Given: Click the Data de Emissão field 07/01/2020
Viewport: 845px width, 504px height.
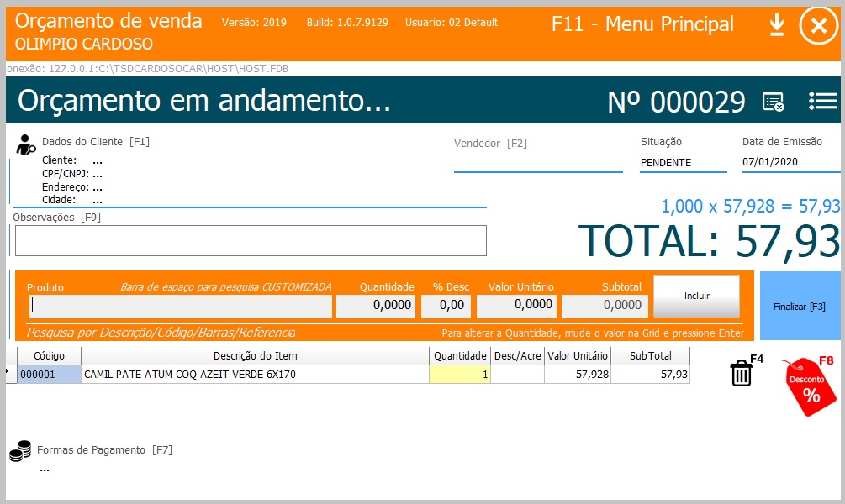Looking at the screenshot, I should pos(790,162).
